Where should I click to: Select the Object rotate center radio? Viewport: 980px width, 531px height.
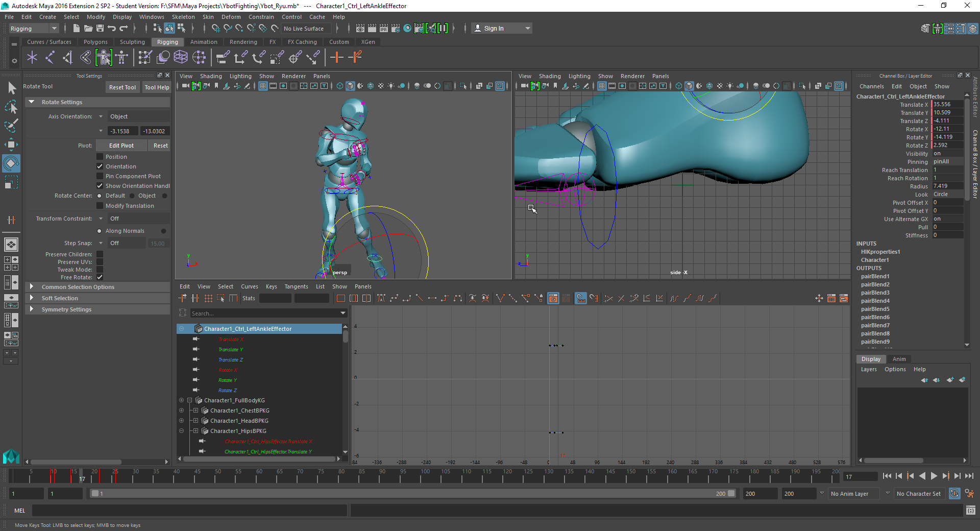[132, 196]
